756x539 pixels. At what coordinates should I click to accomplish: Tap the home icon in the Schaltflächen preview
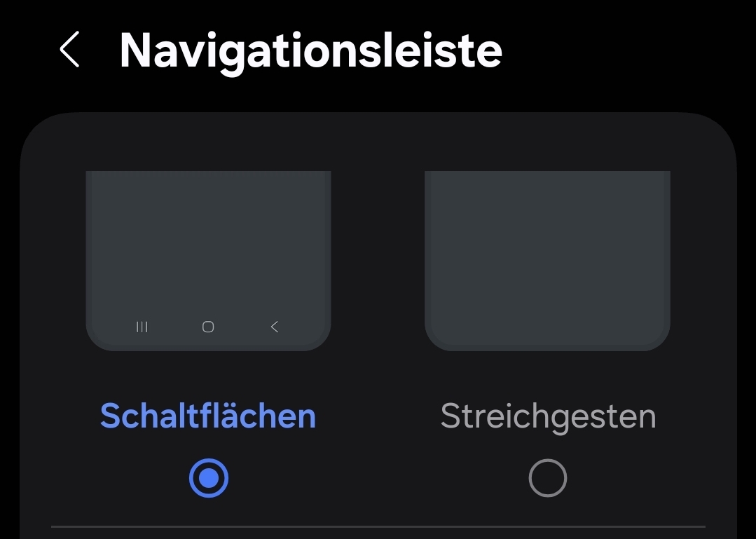tap(208, 327)
